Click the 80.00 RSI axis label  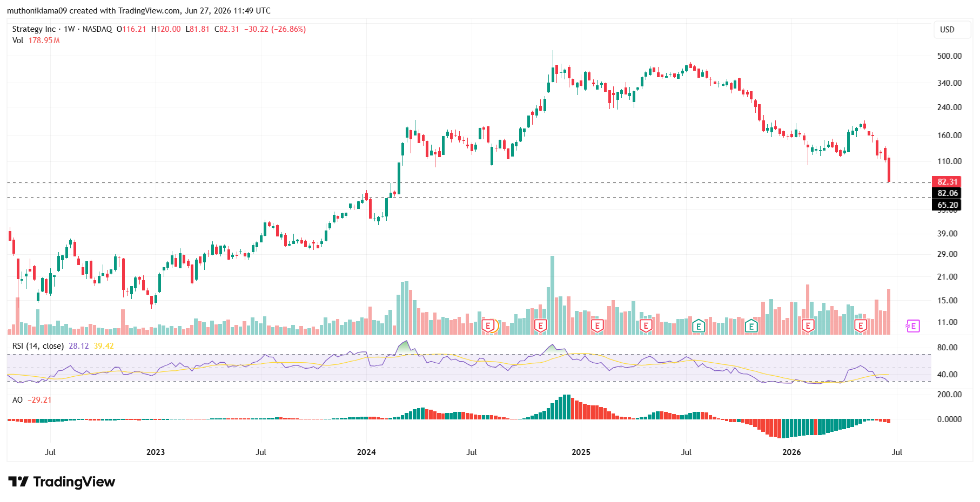(x=947, y=348)
